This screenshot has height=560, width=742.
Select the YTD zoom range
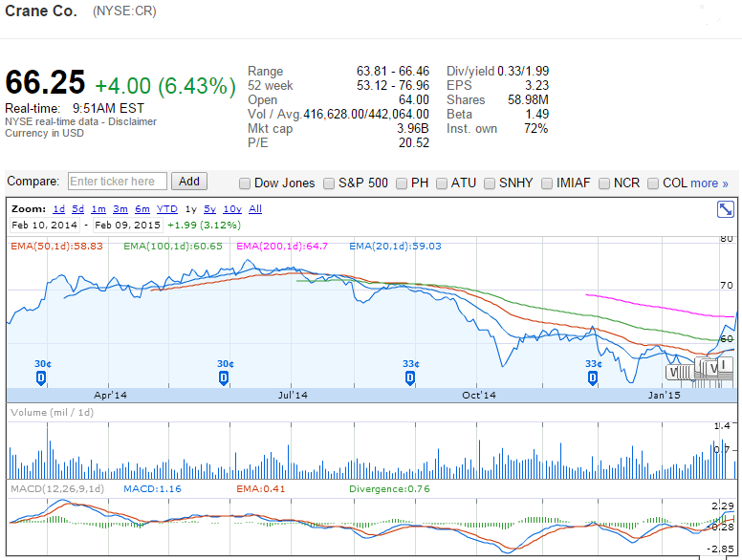coord(167,209)
